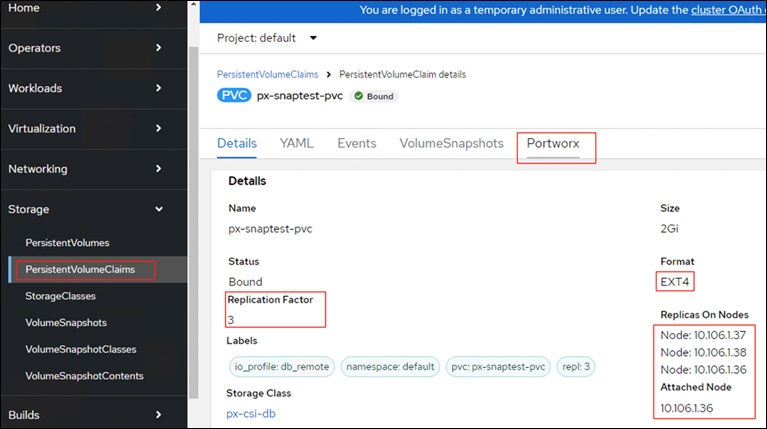Open VolumeSnapshotContents in the sidebar
Screen dimensions: 767x429
(85, 376)
